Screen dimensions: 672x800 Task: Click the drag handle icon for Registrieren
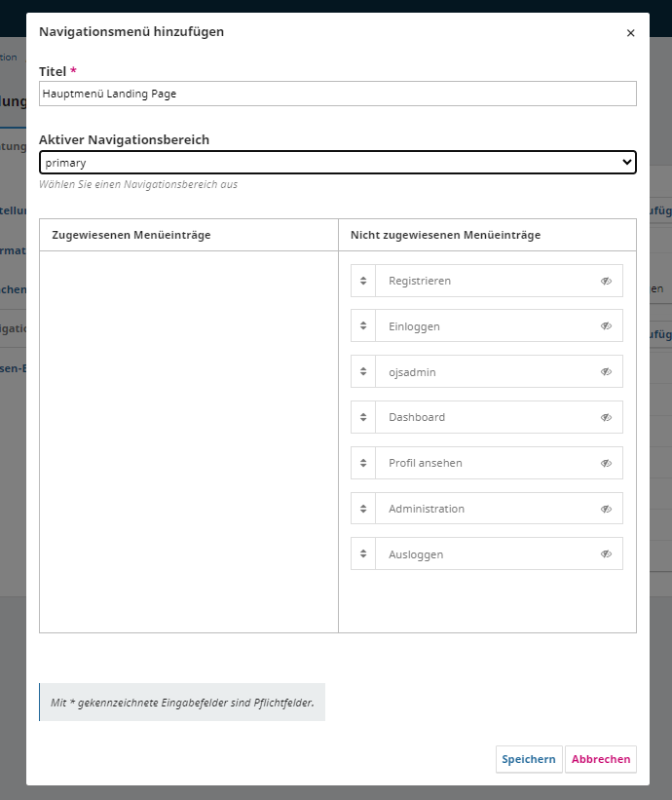363,281
